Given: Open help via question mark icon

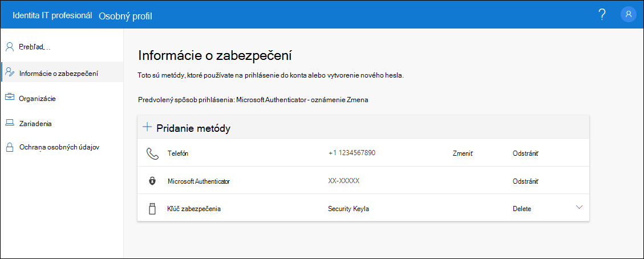Looking at the screenshot, I should point(602,15).
